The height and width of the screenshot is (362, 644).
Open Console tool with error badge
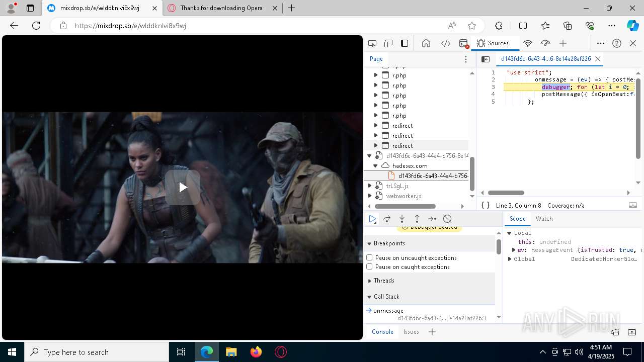(x=464, y=43)
